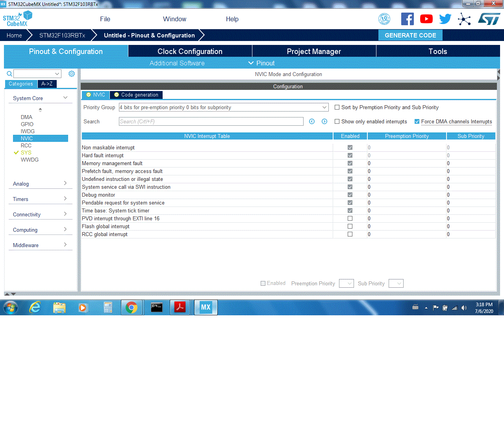Select GPIO in System Core list
504x443 pixels.
(27, 124)
